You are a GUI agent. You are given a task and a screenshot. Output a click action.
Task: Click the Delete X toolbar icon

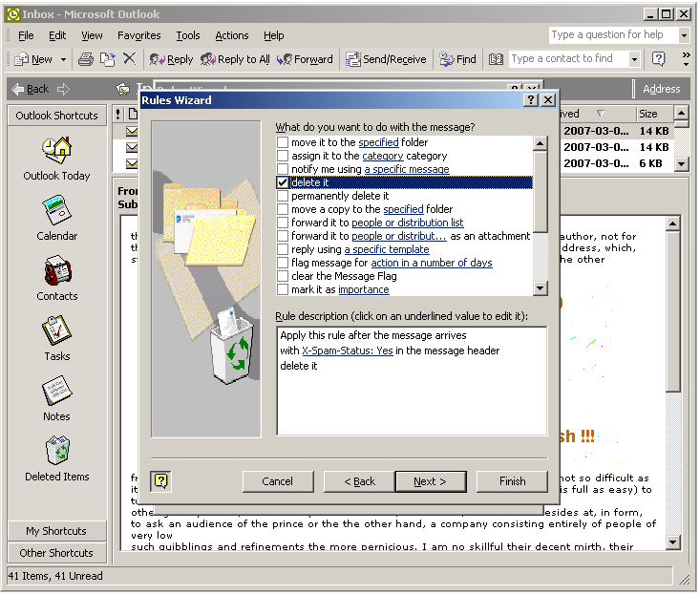[130, 58]
